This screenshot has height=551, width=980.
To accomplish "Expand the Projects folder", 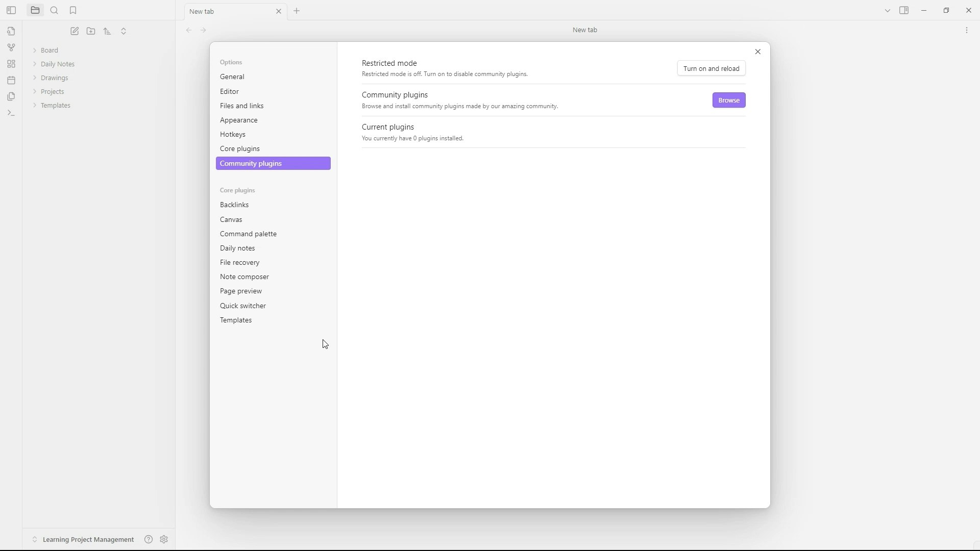I will pyautogui.click(x=52, y=91).
